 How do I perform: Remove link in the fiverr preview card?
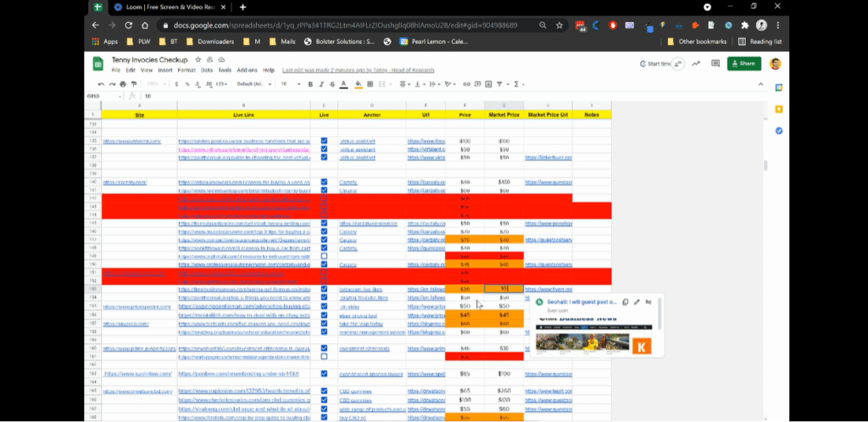[x=648, y=302]
